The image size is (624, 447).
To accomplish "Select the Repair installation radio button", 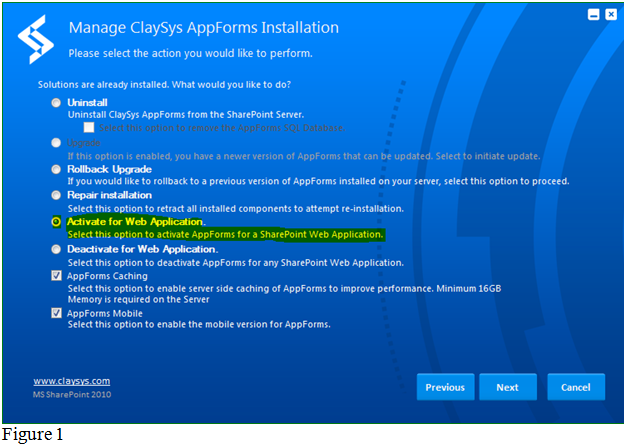I will 56,195.
